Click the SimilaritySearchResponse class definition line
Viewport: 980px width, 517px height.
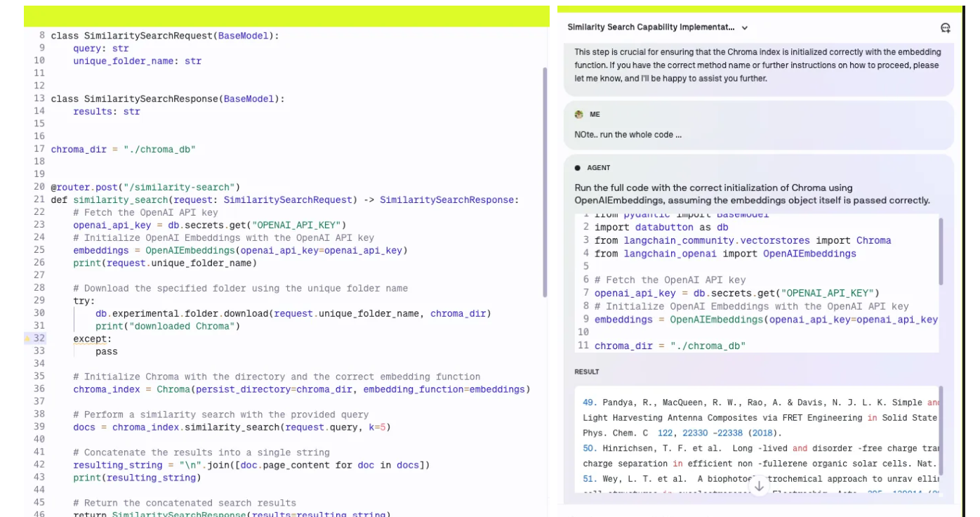coord(168,99)
